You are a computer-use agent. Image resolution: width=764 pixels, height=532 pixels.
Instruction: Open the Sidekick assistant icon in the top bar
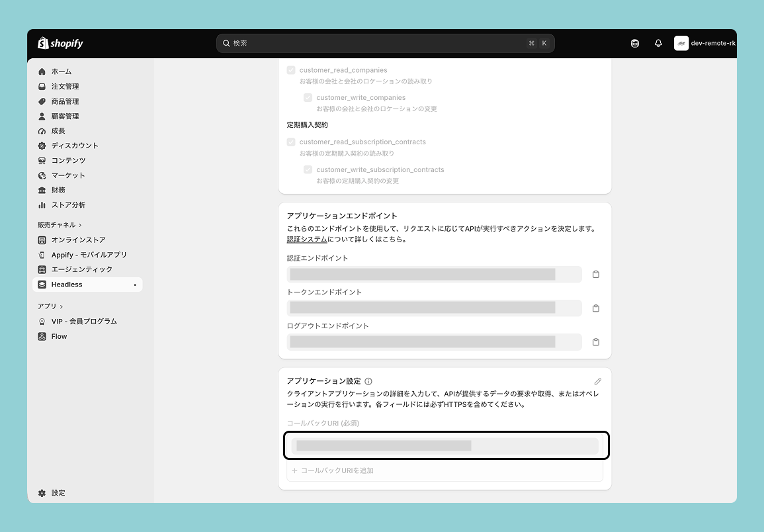click(635, 44)
